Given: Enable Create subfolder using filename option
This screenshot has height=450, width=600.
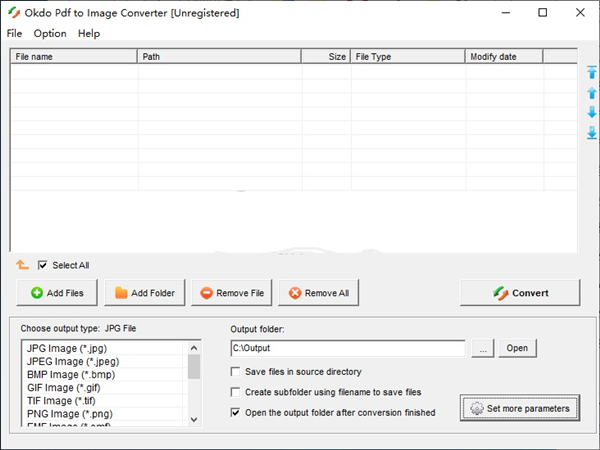Looking at the screenshot, I should [235, 392].
